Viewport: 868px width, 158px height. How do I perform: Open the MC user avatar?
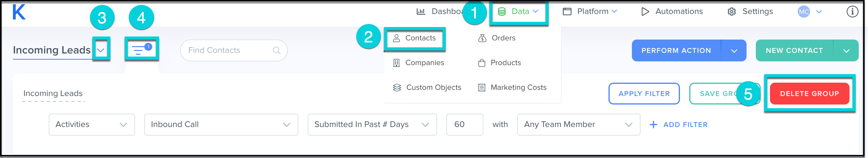point(804,12)
